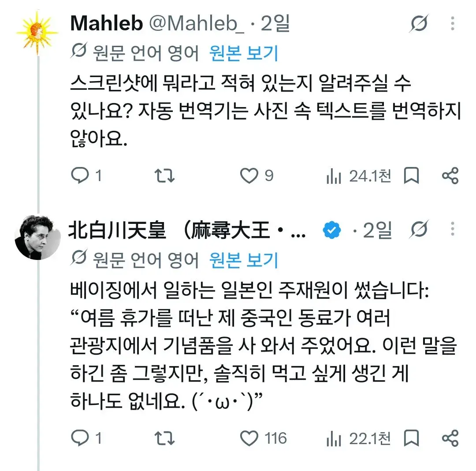Open Grok icon on Mahleb's tweet
This screenshot has width=476, height=471.
[419, 23]
